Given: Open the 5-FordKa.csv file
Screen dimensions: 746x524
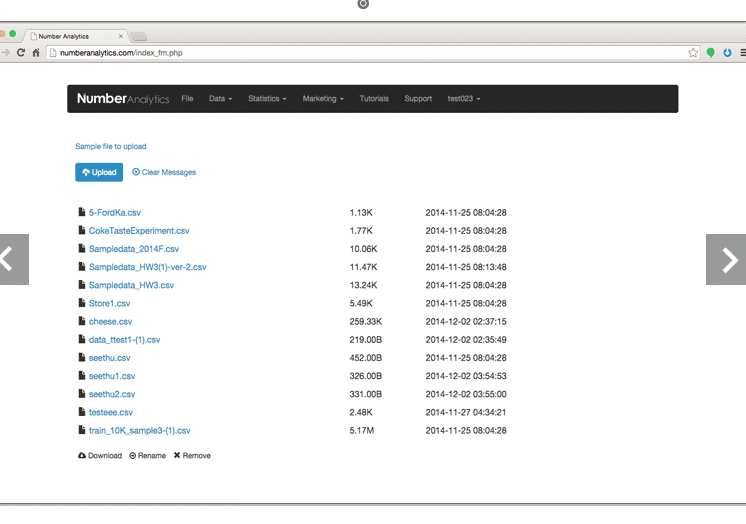Looking at the screenshot, I should pos(115,213).
